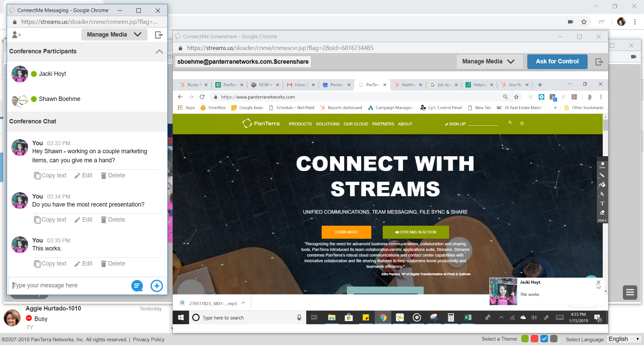Click SIGN UP link on PanTerra site
644x345 pixels.
(455, 124)
